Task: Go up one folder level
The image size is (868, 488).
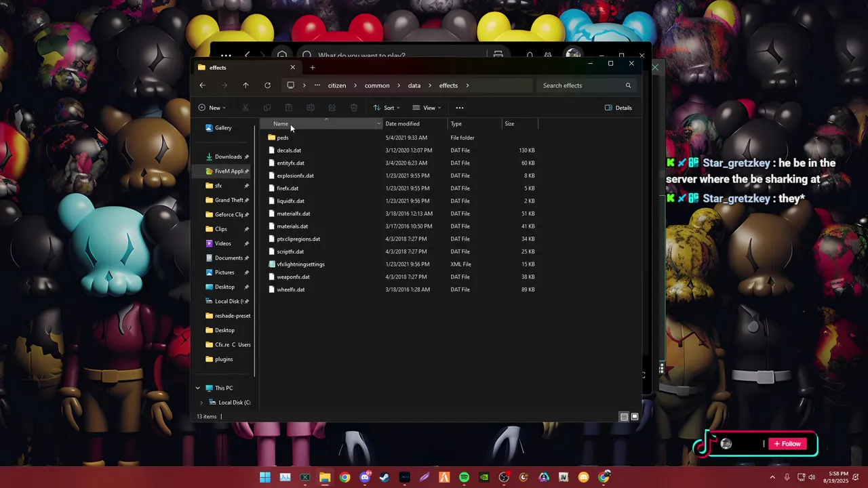Action: click(245, 85)
